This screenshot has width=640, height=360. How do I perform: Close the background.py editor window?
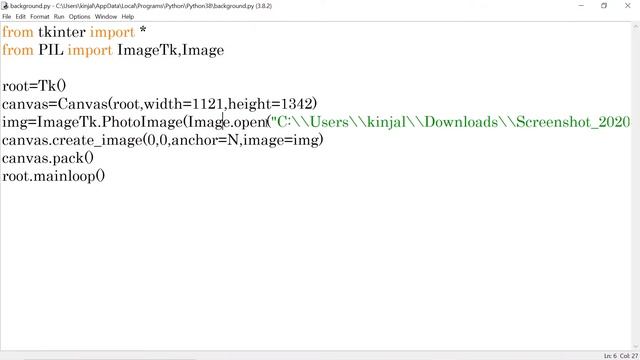point(628,6)
